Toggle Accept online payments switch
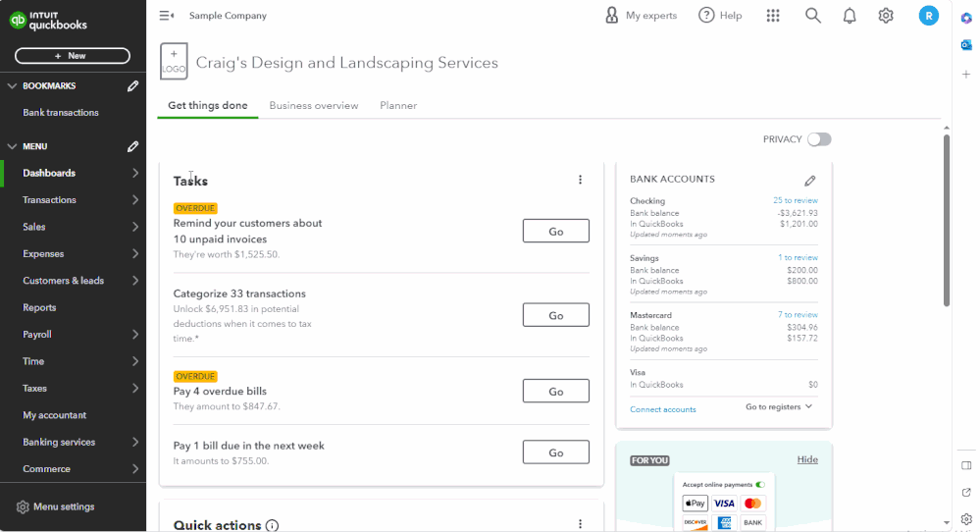 (760, 484)
